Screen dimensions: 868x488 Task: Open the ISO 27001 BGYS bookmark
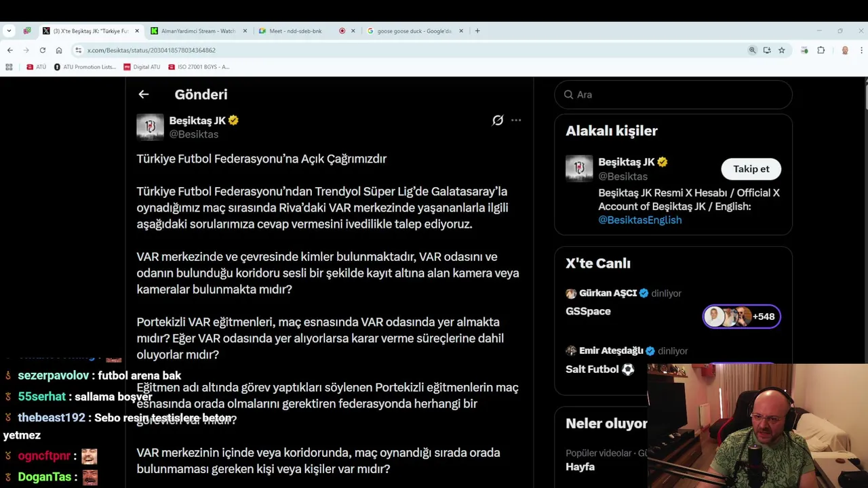click(199, 67)
